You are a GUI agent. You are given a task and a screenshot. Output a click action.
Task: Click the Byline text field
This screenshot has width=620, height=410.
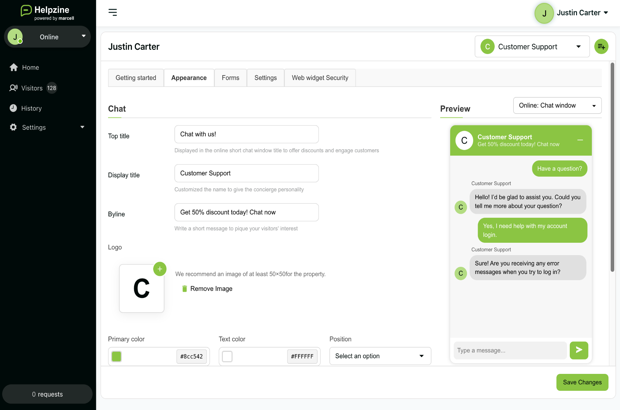pos(246,212)
